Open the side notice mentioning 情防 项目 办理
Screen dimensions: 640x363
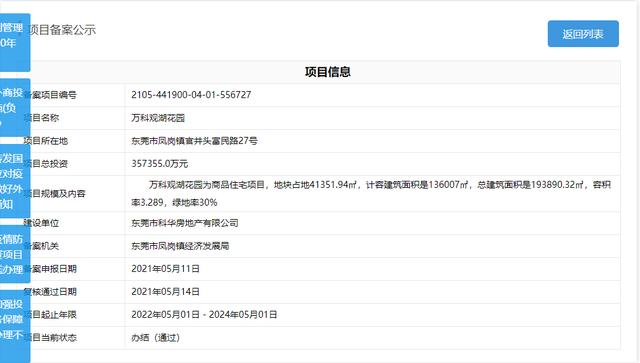(x=15, y=254)
